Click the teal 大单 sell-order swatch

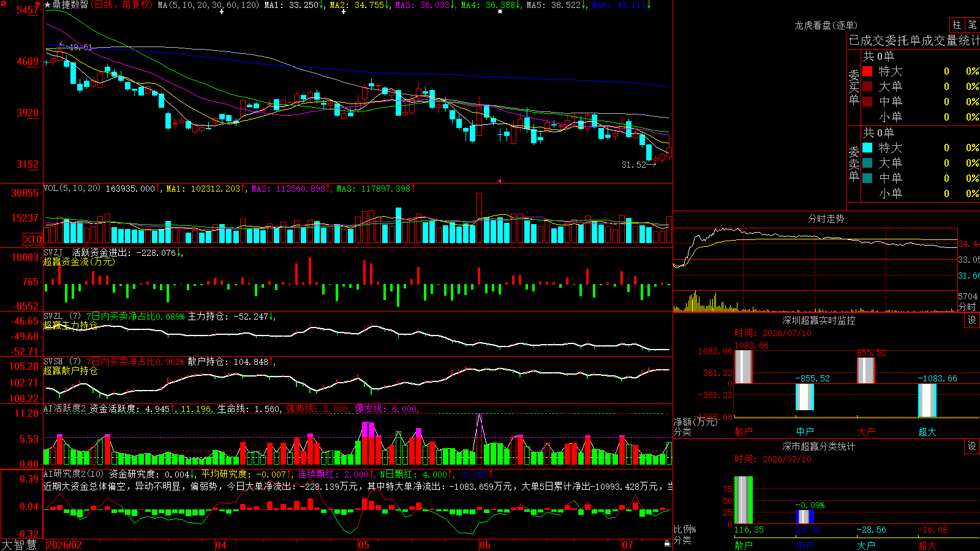(x=867, y=163)
